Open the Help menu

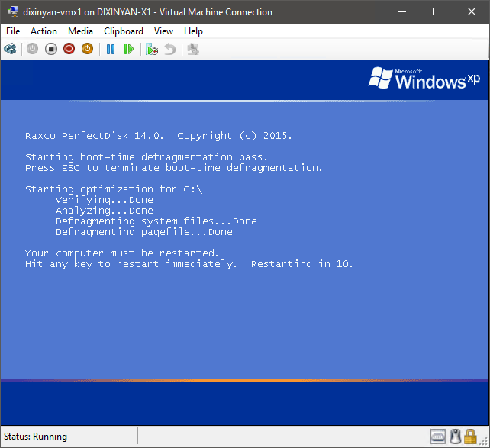193,31
